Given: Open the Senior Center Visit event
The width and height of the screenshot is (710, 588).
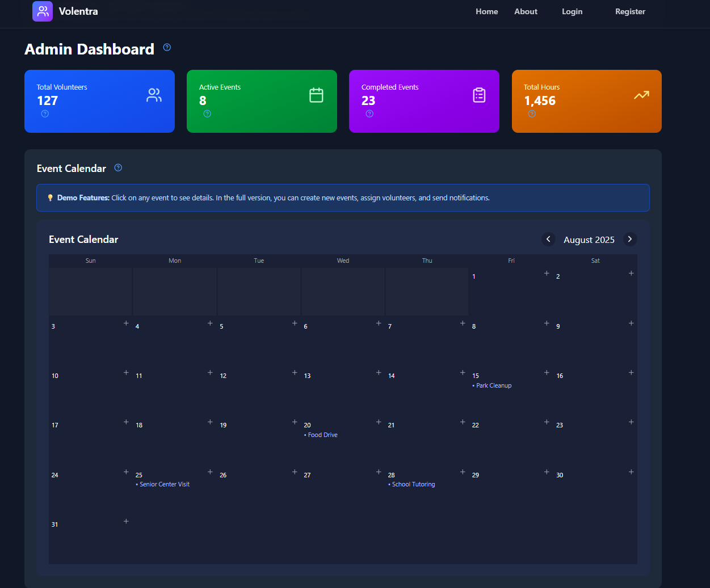Looking at the screenshot, I should 163,484.
